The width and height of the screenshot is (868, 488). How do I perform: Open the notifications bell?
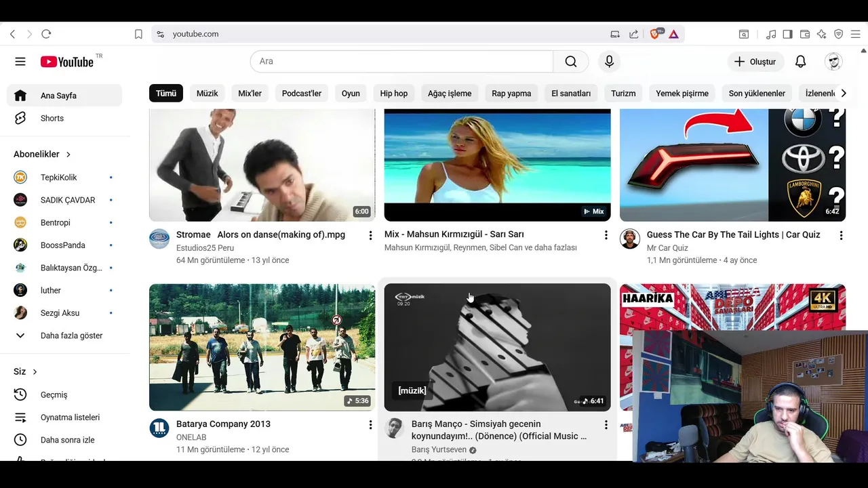tap(800, 62)
